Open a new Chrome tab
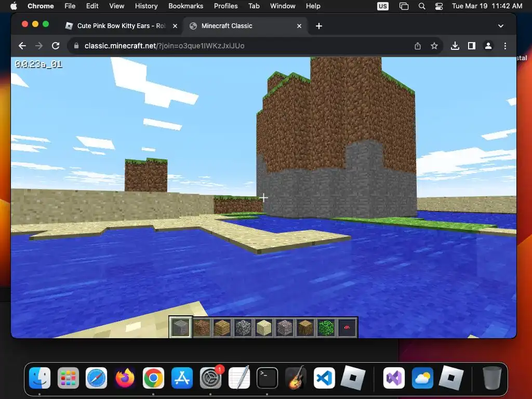Screen dimensions: 532x399 (319, 26)
